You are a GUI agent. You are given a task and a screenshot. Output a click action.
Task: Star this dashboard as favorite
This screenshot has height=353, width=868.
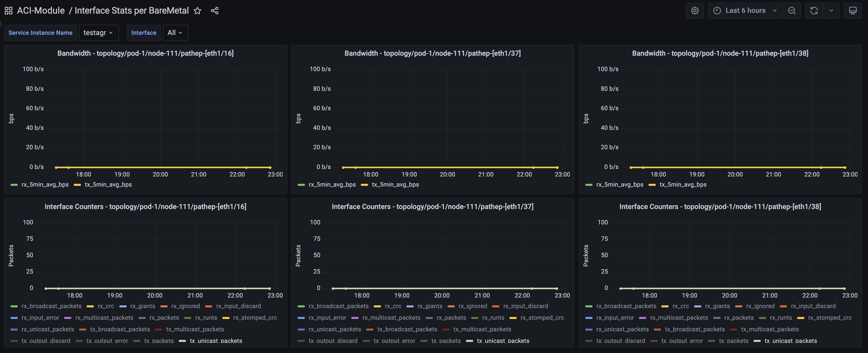[x=197, y=11]
